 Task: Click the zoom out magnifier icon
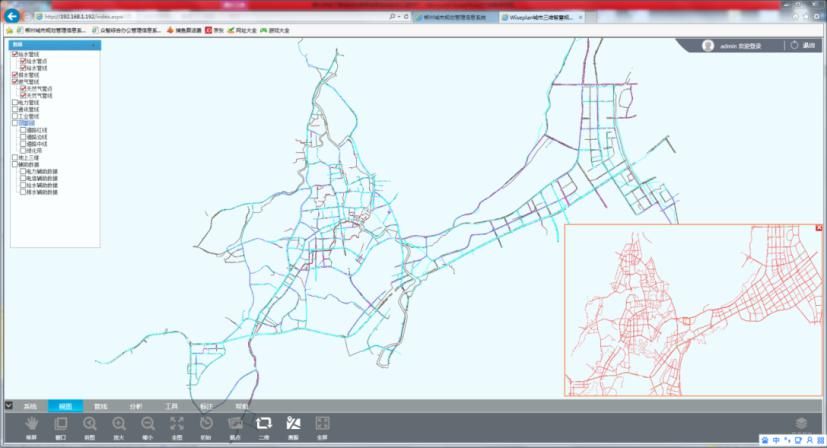(x=147, y=425)
